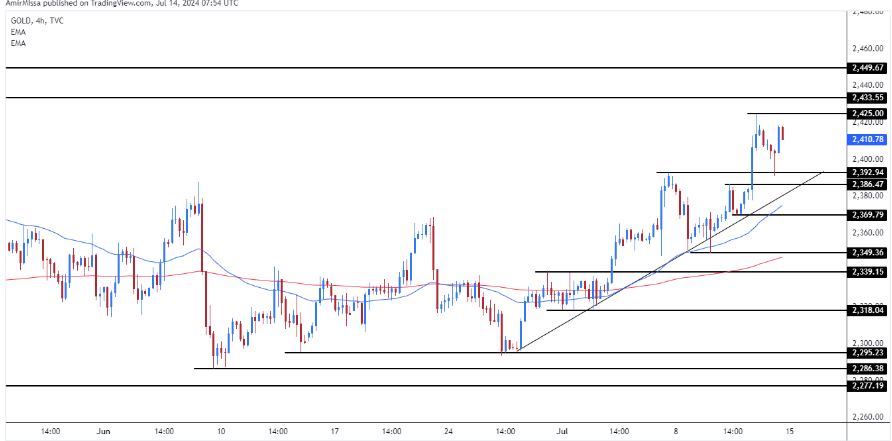Open the TradingView.com published header text
The height and width of the screenshot is (441, 892).
click(119, 4)
